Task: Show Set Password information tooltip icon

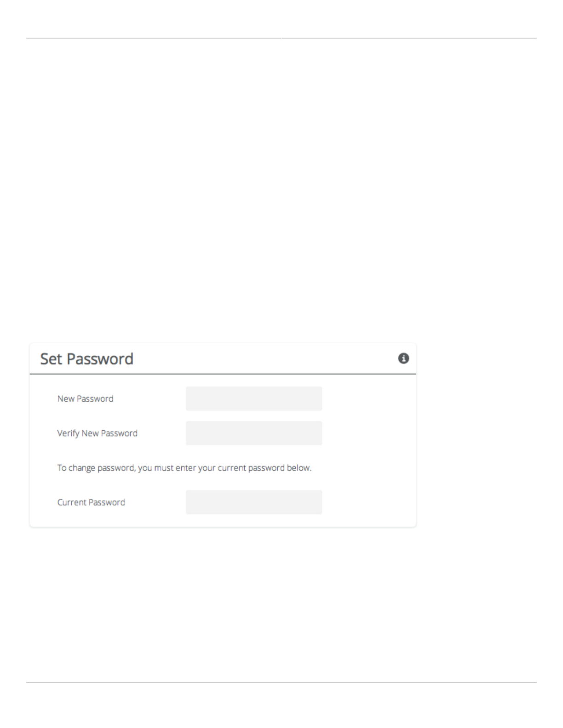Action: click(x=403, y=358)
